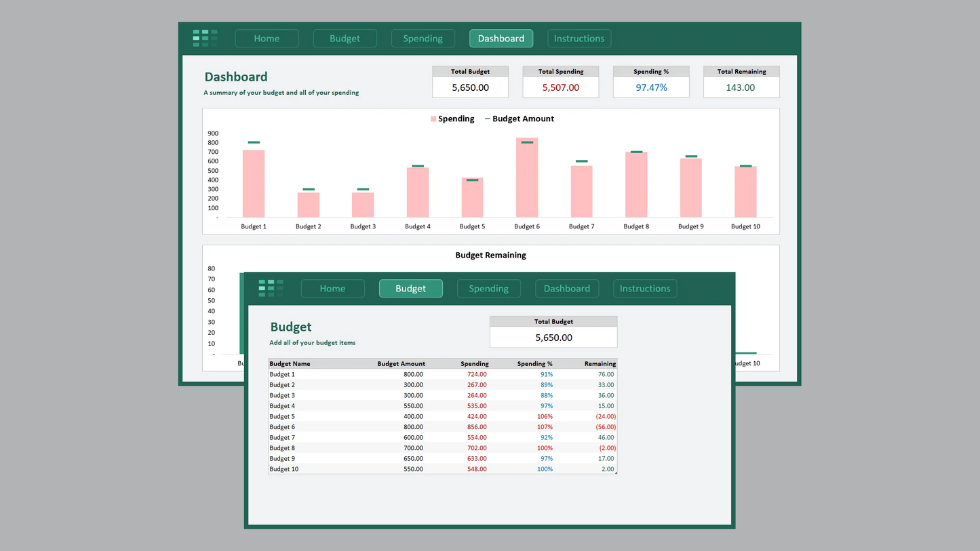Open Spending tab in Dashboard window
The image size is (980, 551).
tap(423, 39)
